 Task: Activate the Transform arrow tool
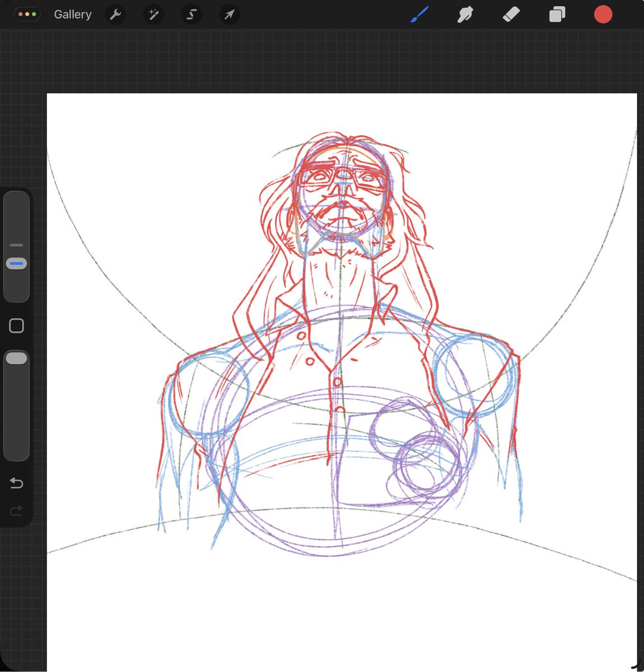pos(230,15)
